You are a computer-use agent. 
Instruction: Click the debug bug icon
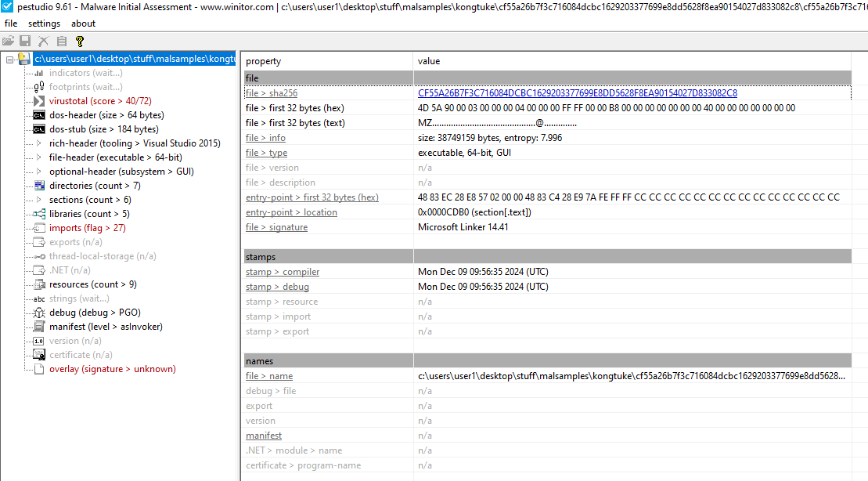tap(39, 313)
